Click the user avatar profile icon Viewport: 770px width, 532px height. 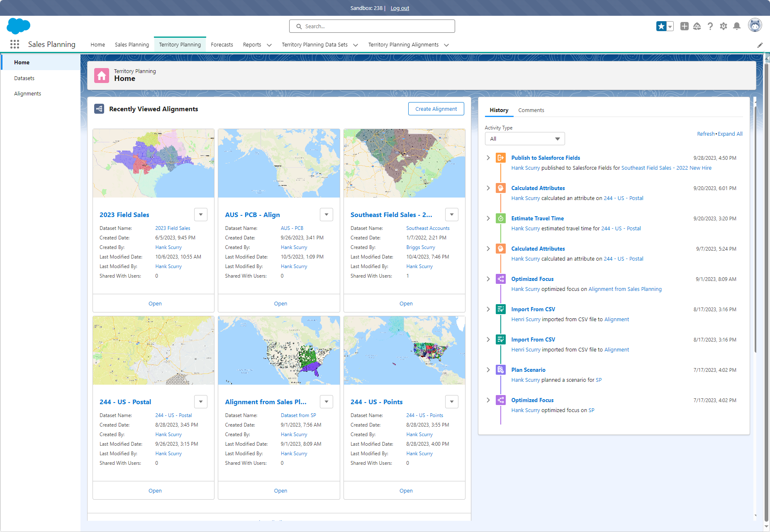tap(755, 25)
